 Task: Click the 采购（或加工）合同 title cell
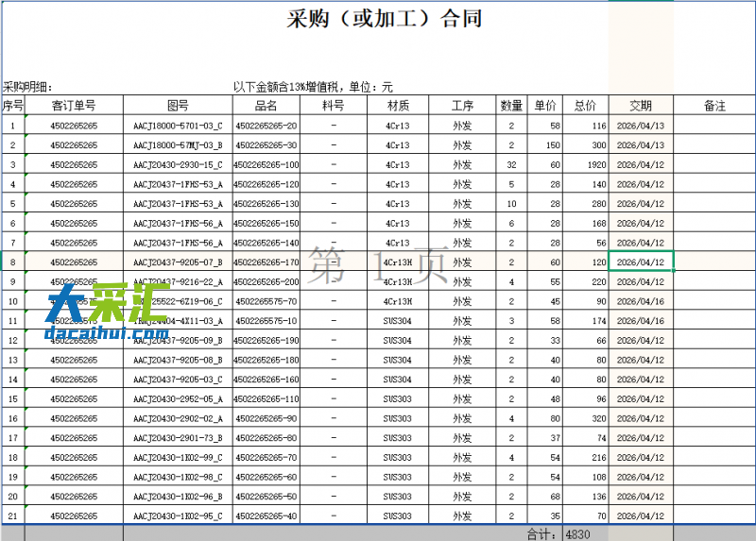point(384,20)
